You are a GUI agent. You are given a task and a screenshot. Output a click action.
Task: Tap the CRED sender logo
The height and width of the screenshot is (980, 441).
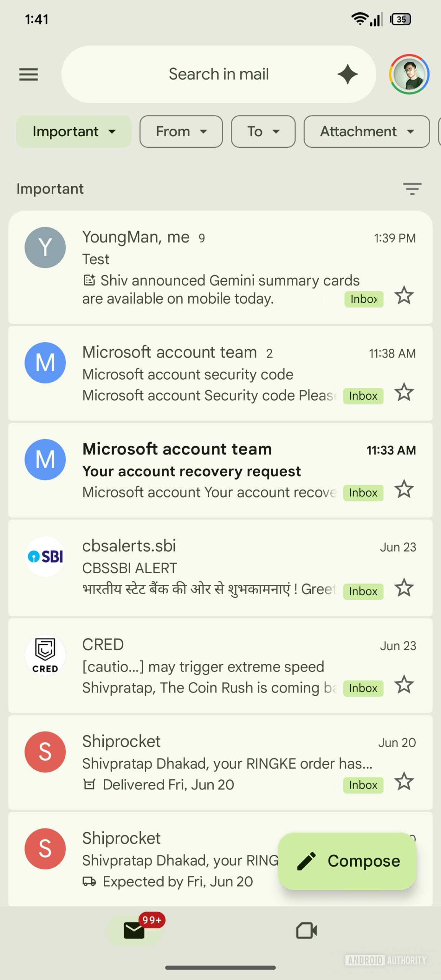pos(45,655)
